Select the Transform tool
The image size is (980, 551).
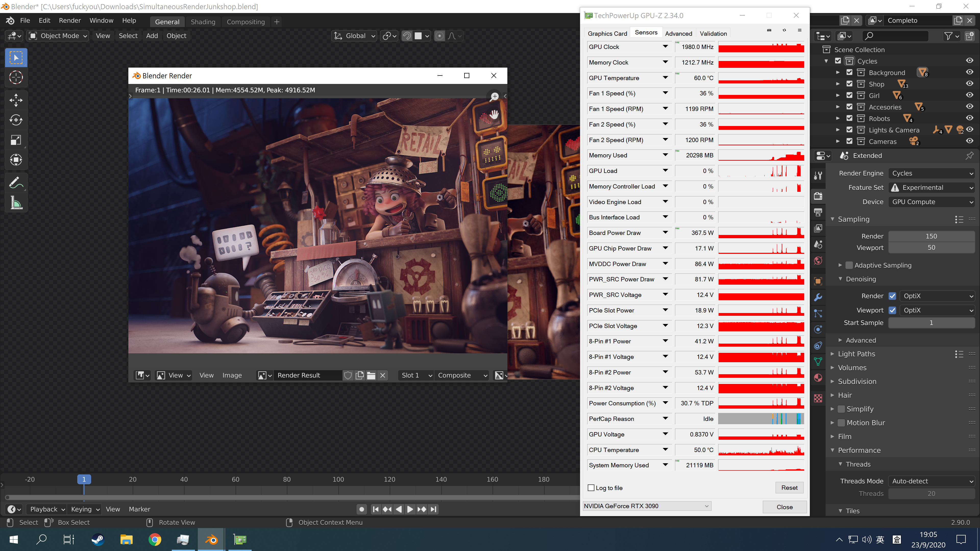(x=16, y=160)
